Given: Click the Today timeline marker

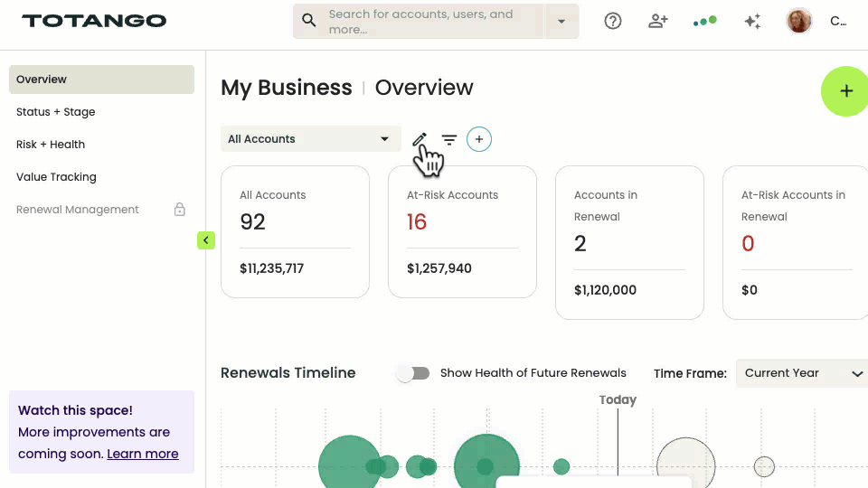Looking at the screenshot, I should (x=618, y=399).
